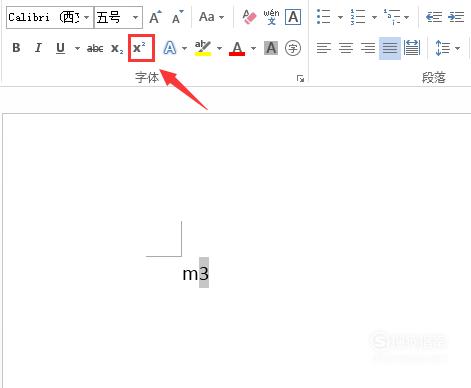Image resolution: width=471 pixels, height=388 pixels.
Task: Click the letter m in document
Action: [x=191, y=275]
